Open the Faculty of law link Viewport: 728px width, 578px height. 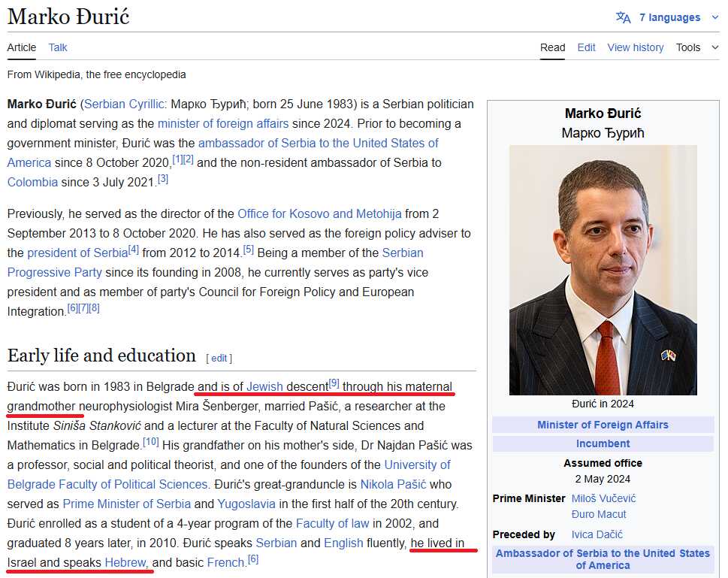click(332, 523)
